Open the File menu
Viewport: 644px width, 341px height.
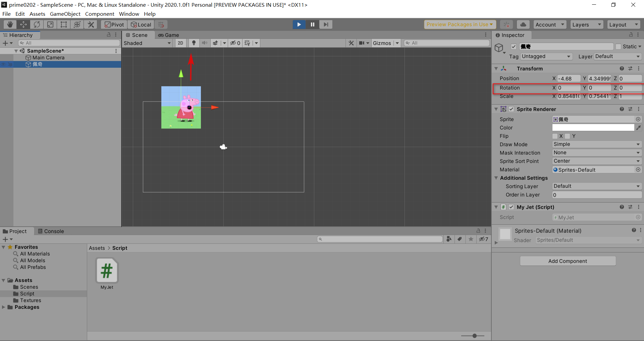pos(6,14)
